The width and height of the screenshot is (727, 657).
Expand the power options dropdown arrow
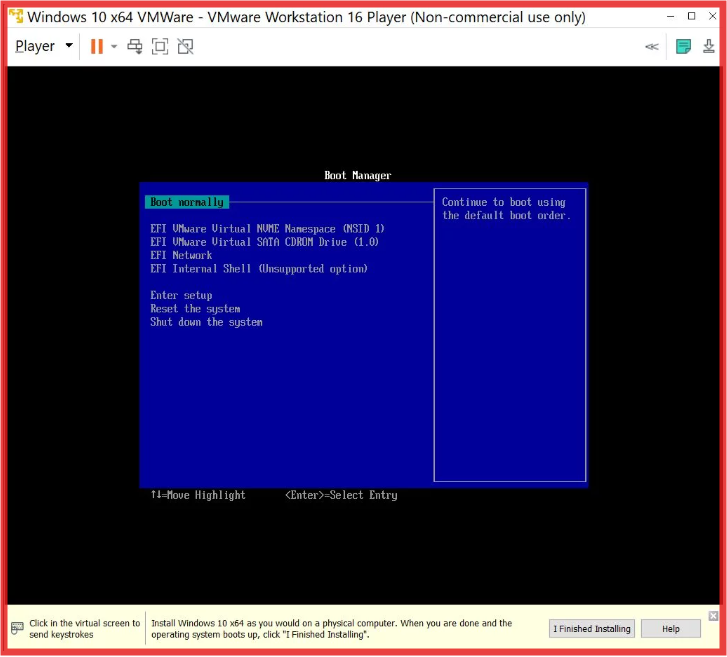(114, 46)
